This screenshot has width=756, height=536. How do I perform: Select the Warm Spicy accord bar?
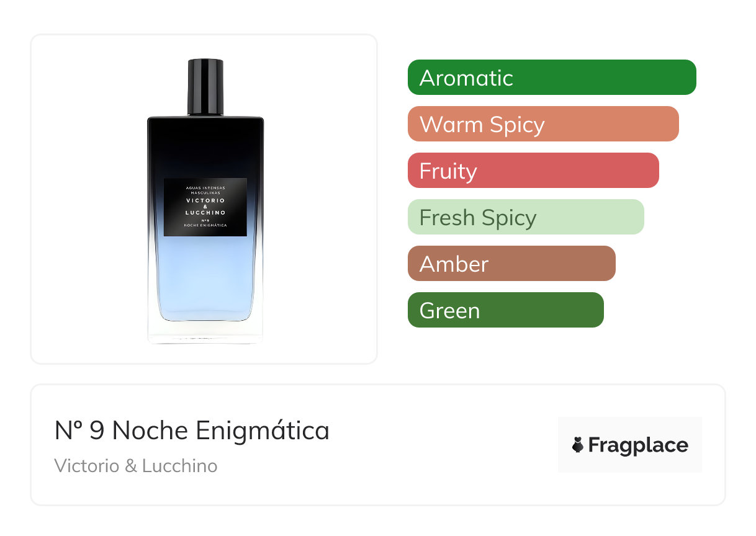point(543,124)
